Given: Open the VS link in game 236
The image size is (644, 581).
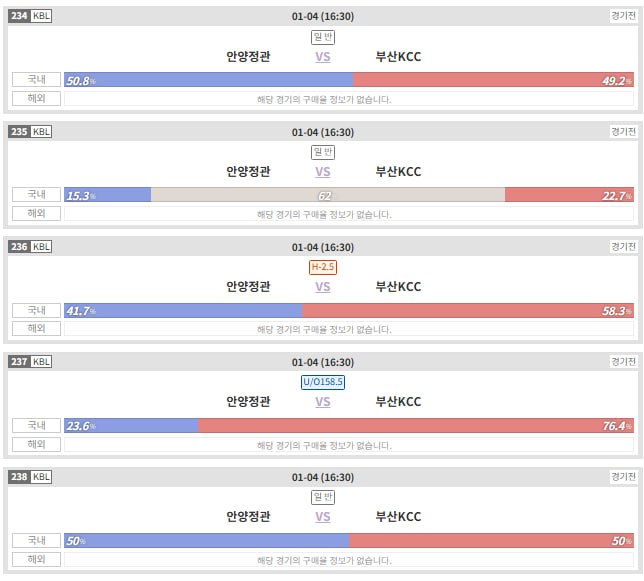Looking at the screenshot, I should pyautogui.click(x=323, y=287).
